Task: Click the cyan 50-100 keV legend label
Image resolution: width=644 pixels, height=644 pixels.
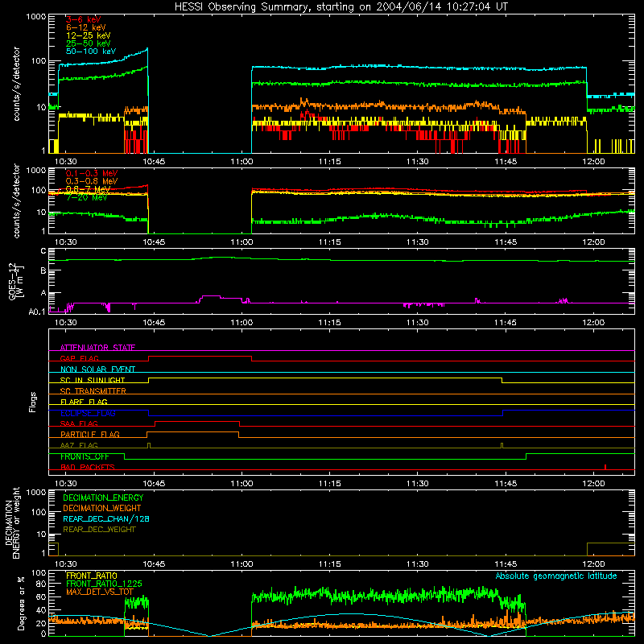Action: 91,52
